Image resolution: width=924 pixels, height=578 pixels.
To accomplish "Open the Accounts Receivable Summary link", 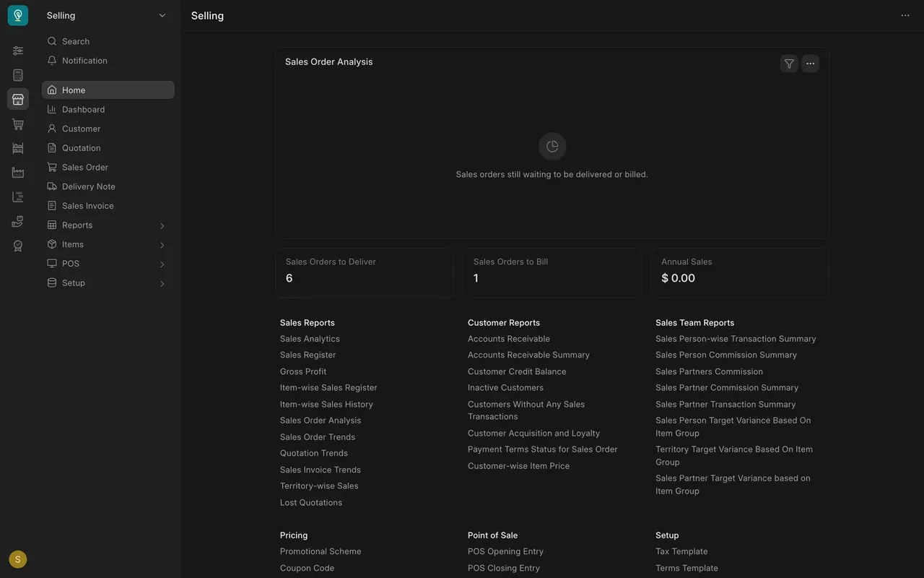I will pyautogui.click(x=528, y=355).
